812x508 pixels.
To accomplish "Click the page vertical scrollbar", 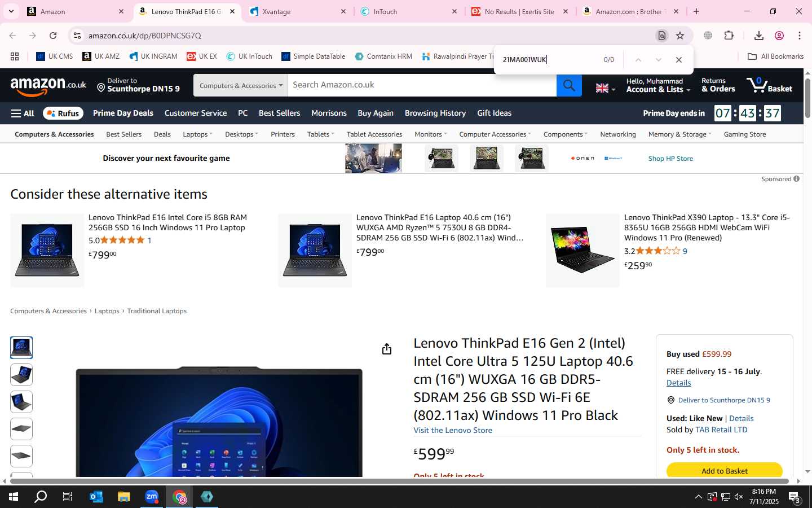I will [x=807, y=99].
